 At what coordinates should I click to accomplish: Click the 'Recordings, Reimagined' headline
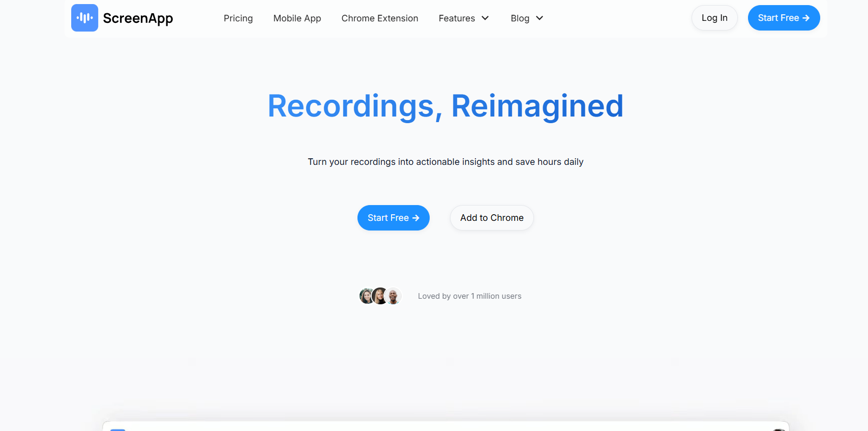click(x=445, y=106)
